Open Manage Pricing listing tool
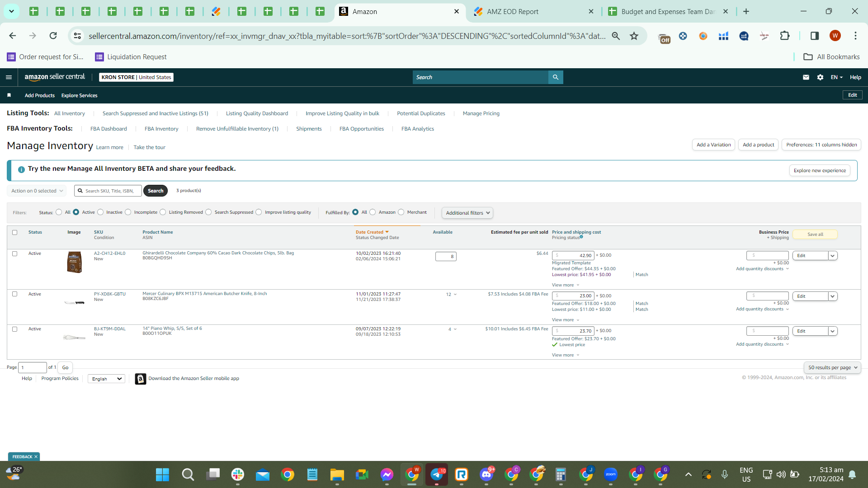Image resolution: width=868 pixels, height=488 pixels. click(x=481, y=113)
